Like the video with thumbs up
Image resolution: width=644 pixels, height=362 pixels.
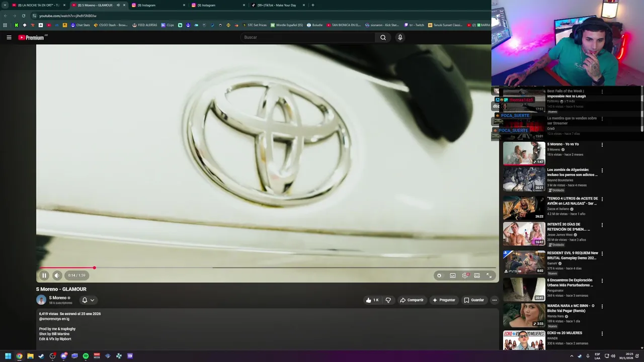[372, 300]
